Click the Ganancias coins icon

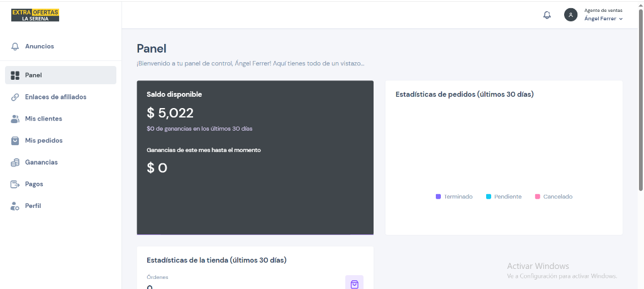tap(15, 163)
